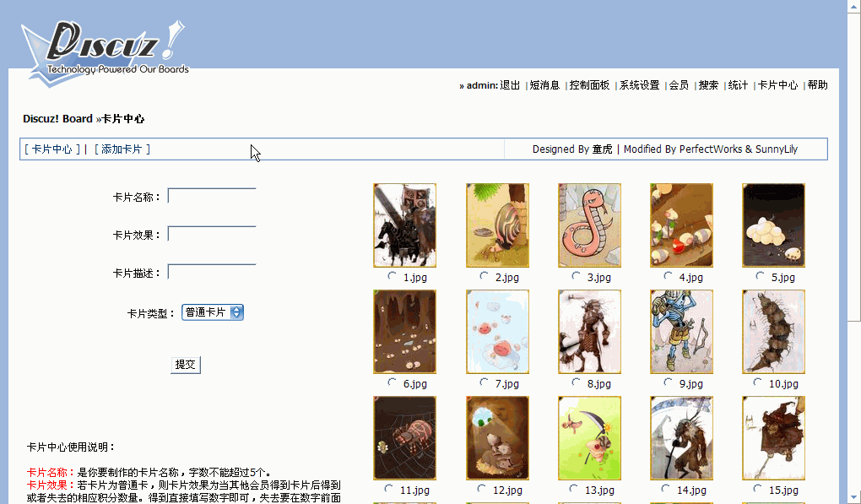The image size is (861, 504).
Task: Open 系统设置 in the top menu
Action: pyautogui.click(x=640, y=85)
